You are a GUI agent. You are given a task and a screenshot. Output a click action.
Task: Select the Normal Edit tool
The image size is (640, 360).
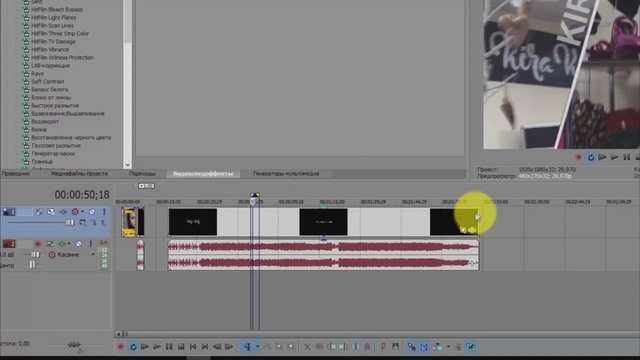[x=248, y=347]
